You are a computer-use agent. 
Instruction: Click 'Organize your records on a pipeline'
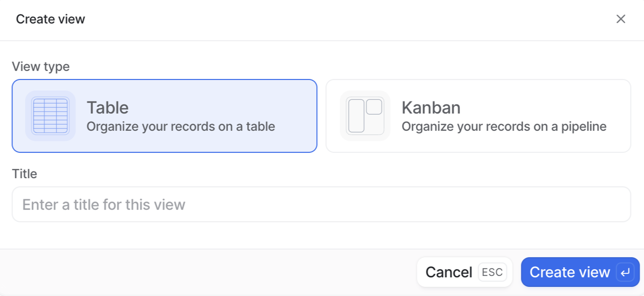pyautogui.click(x=504, y=126)
